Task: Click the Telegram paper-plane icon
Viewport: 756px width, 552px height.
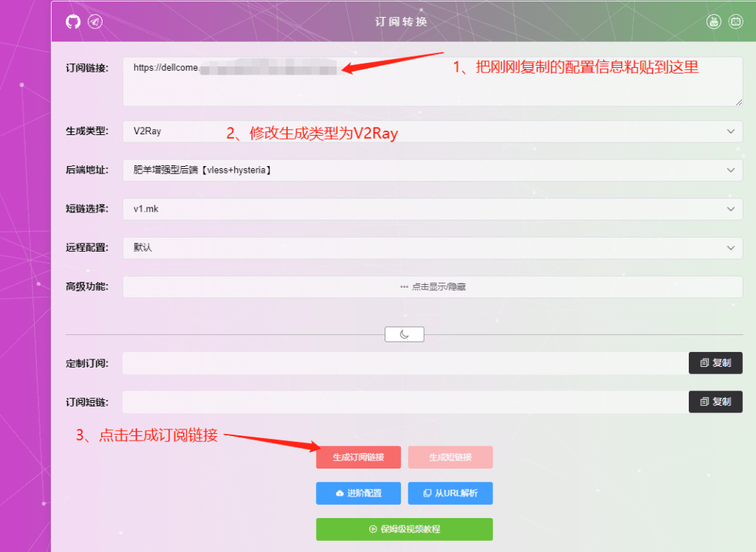Action: click(x=95, y=21)
